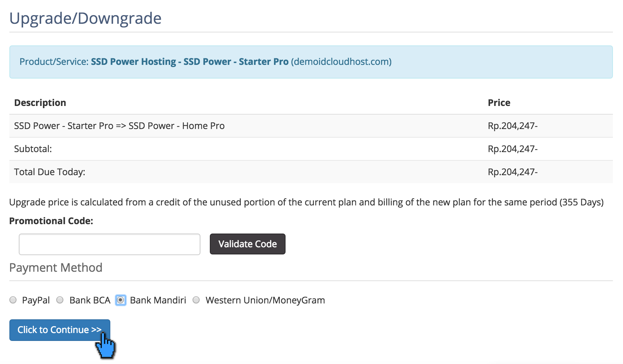The width and height of the screenshot is (623, 364).
Task: Select the Bank Mandiri radio button
Action: coord(121,300)
